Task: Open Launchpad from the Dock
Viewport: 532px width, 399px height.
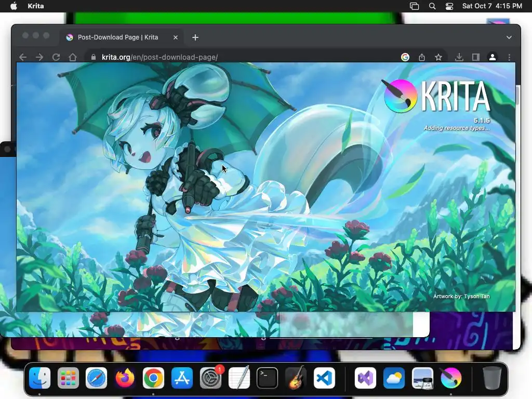Action: [x=68, y=378]
